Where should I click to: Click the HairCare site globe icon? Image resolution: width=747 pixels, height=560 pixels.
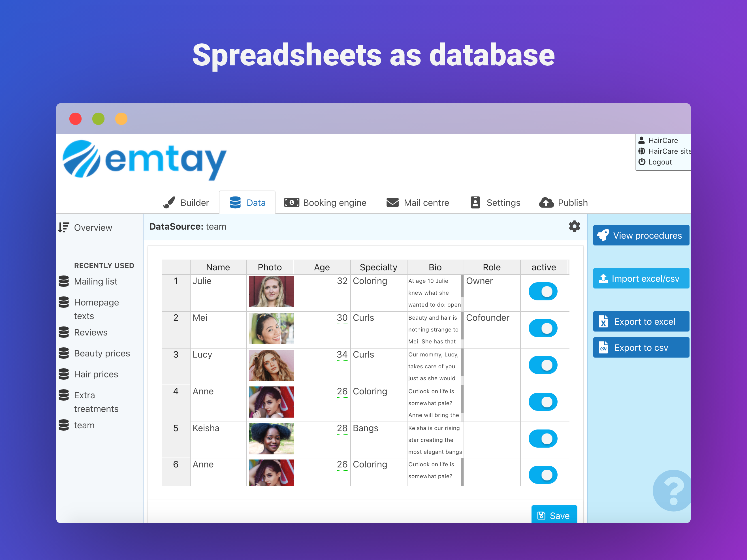[x=642, y=151]
